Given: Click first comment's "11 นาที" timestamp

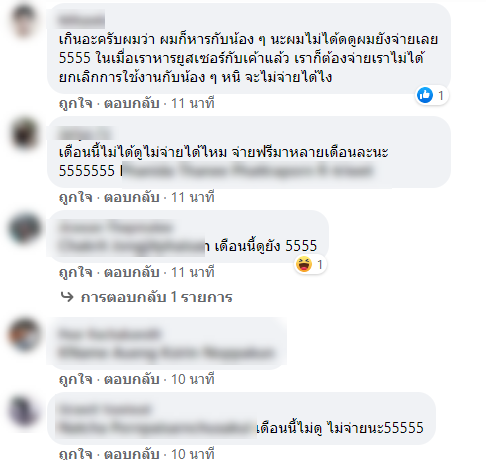Looking at the screenshot, I should tap(193, 103).
